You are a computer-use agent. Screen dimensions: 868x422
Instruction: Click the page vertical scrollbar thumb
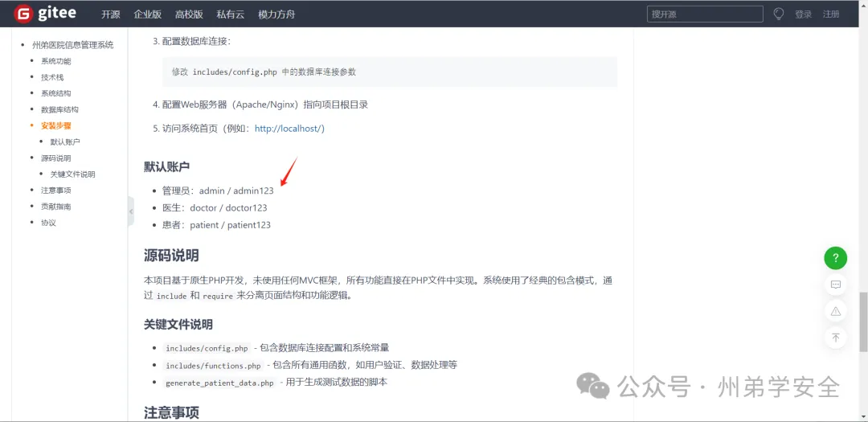click(863, 322)
